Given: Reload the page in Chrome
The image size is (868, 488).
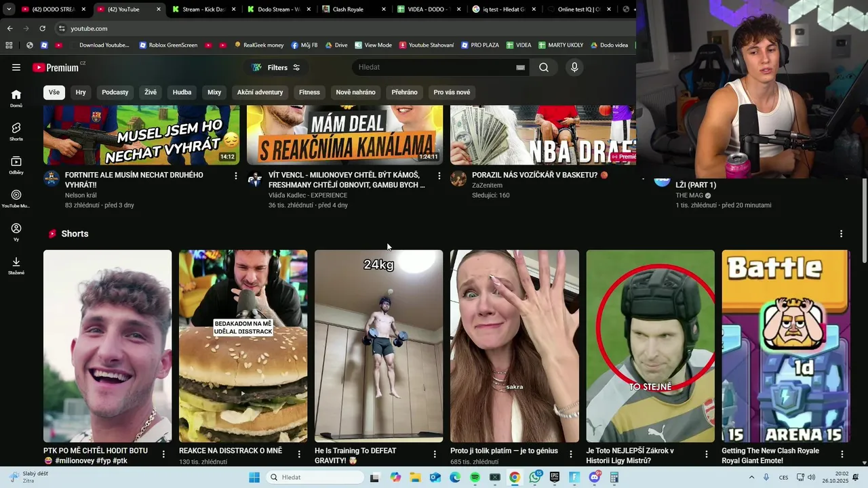Looking at the screenshot, I should coord(42,28).
